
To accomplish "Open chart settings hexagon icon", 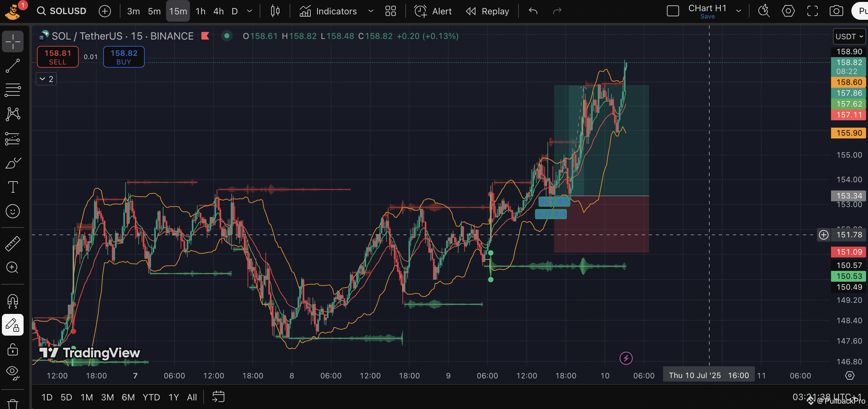I will pyautogui.click(x=788, y=11).
